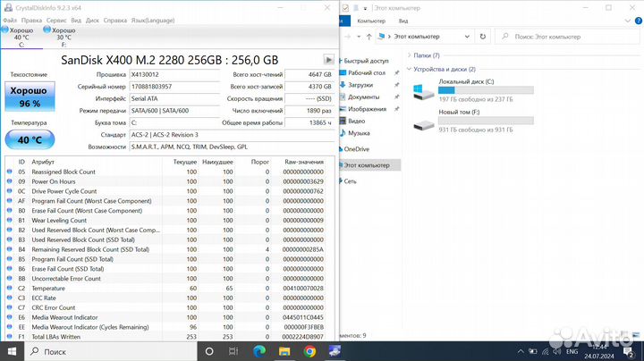The height and width of the screenshot is (361, 644).
Task: Click the Поиск: Этот компьютер search field
Action: coord(567,37)
